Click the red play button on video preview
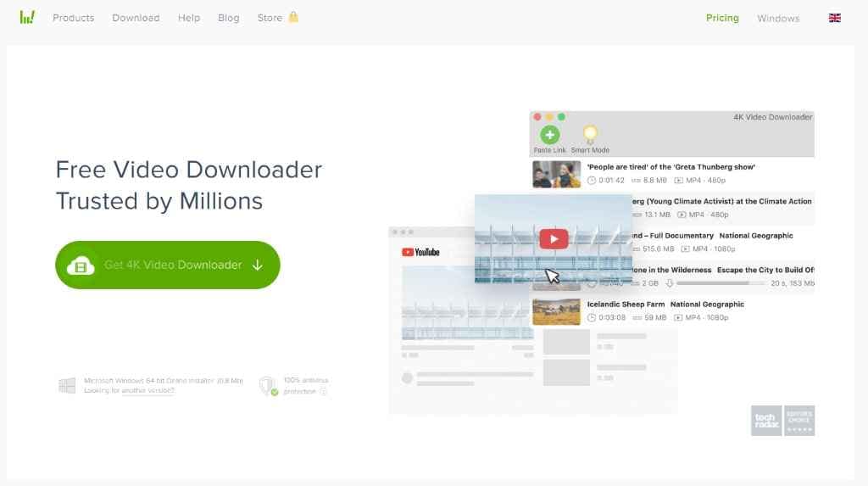 (x=554, y=239)
